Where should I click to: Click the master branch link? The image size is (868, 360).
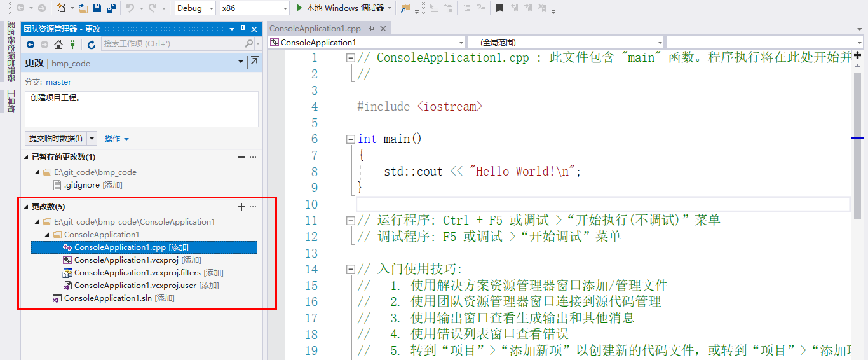pos(58,82)
